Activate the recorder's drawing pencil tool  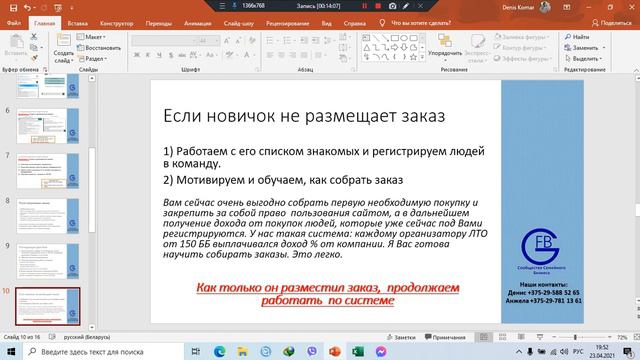click(406, 6)
